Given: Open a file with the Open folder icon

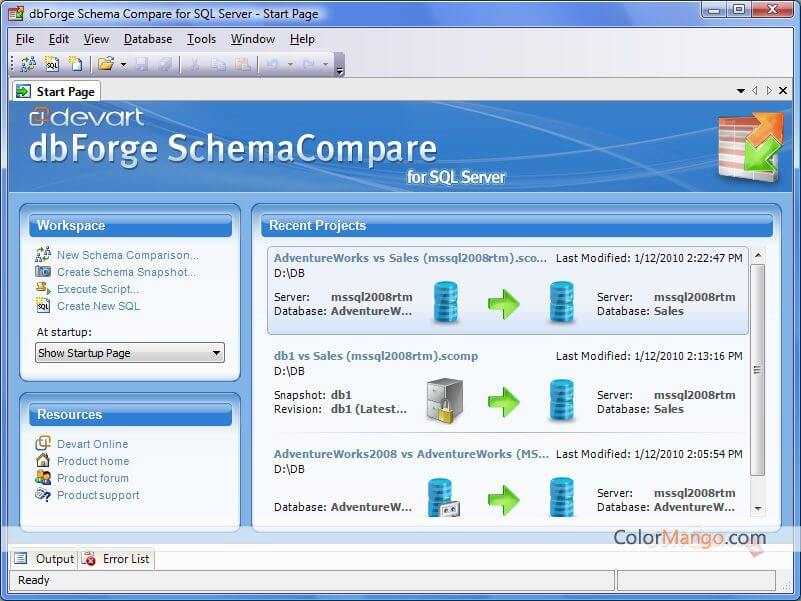Looking at the screenshot, I should point(105,64).
